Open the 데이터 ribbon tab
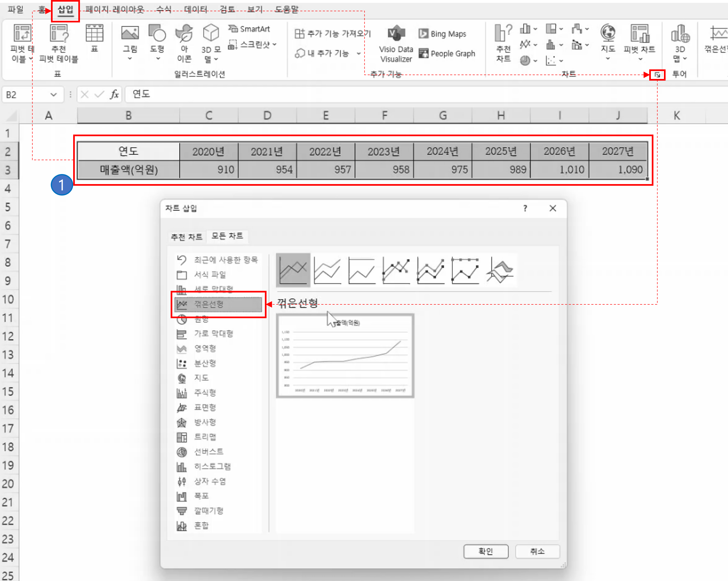Viewport: 728px width, 581px height. click(195, 9)
